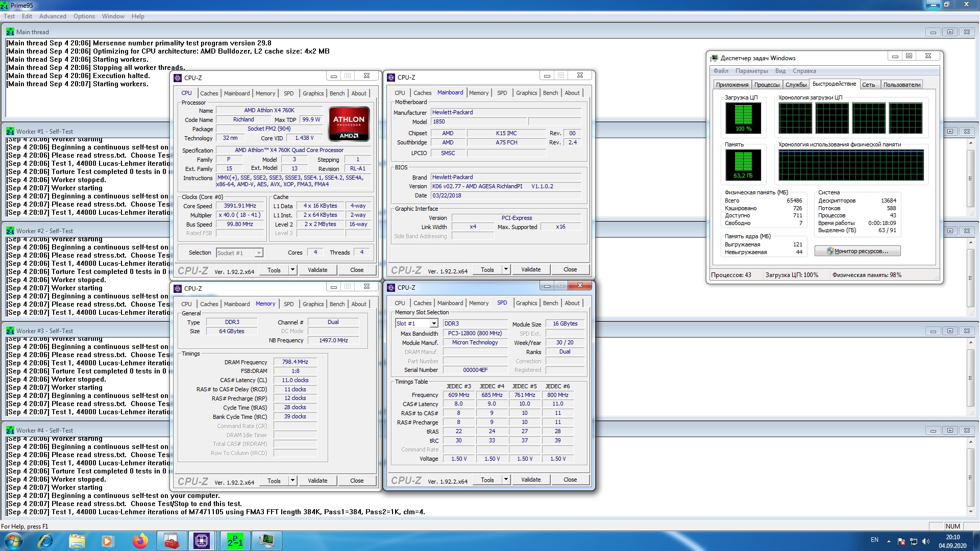Switch to Сеть tab in Task Manager
980x551 pixels.
point(868,85)
